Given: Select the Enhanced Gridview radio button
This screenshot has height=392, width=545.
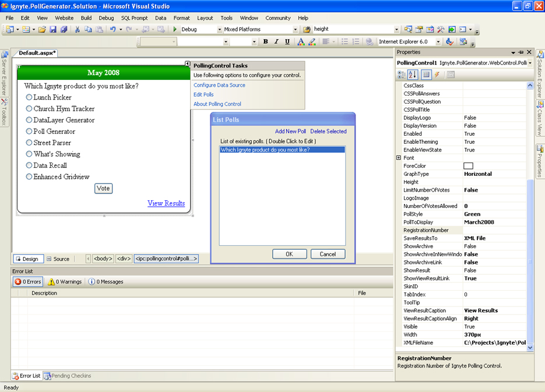Looking at the screenshot, I should [x=29, y=176].
